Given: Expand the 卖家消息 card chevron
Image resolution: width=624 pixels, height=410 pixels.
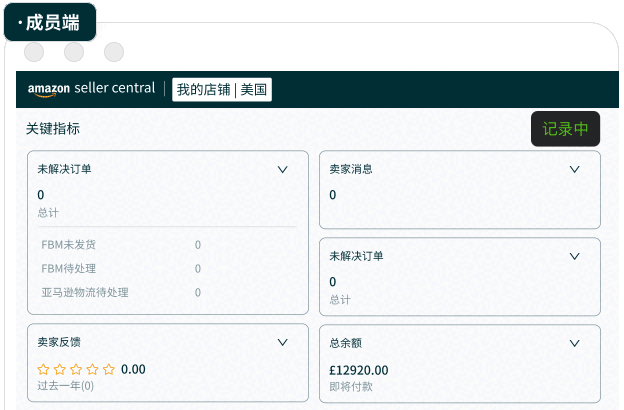Looking at the screenshot, I should coord(574,170).
